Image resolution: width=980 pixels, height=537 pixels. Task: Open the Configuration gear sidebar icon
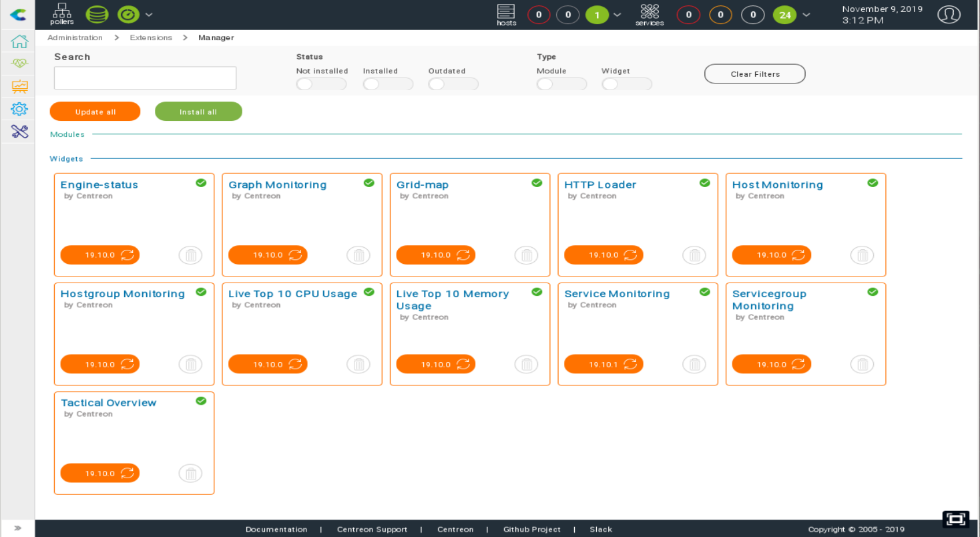click(x=19, y=109)
